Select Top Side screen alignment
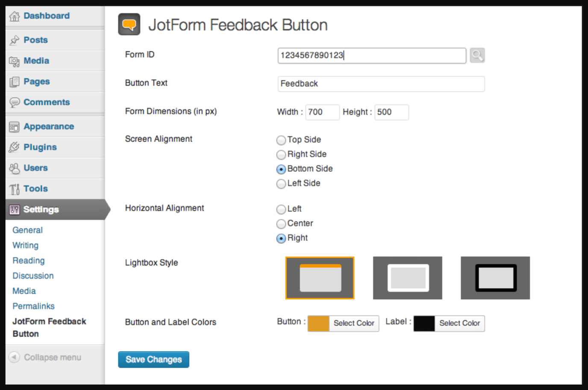Screen dimensions: 588x390 281,140
